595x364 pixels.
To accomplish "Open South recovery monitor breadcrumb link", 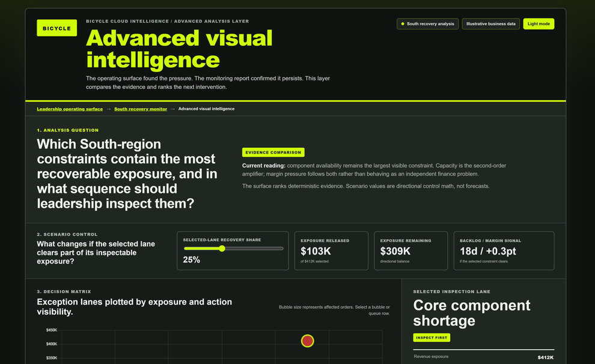I will coord(141,109).
